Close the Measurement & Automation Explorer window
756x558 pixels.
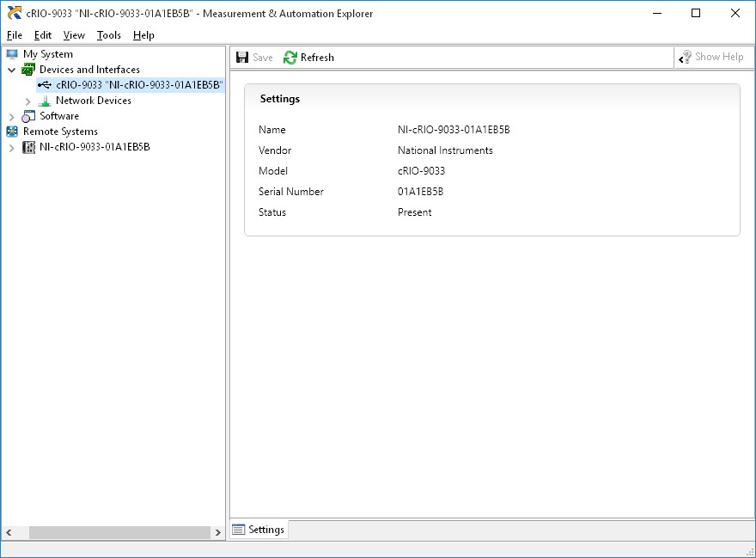[x=735, y=13]
